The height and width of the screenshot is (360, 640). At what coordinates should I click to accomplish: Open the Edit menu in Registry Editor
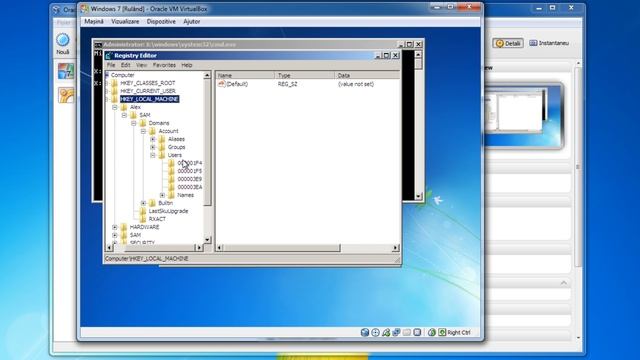click(x=125, y=65)
